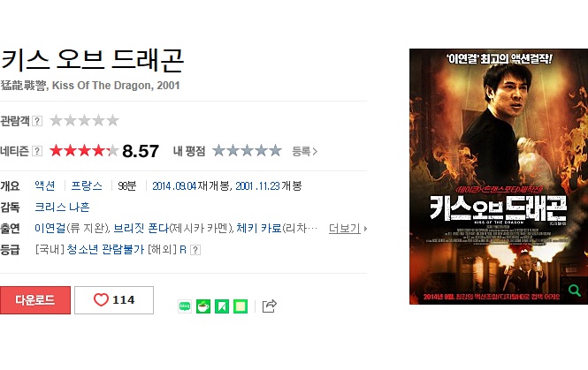Click the movie poster thumbnail

(x=499, y=177)
